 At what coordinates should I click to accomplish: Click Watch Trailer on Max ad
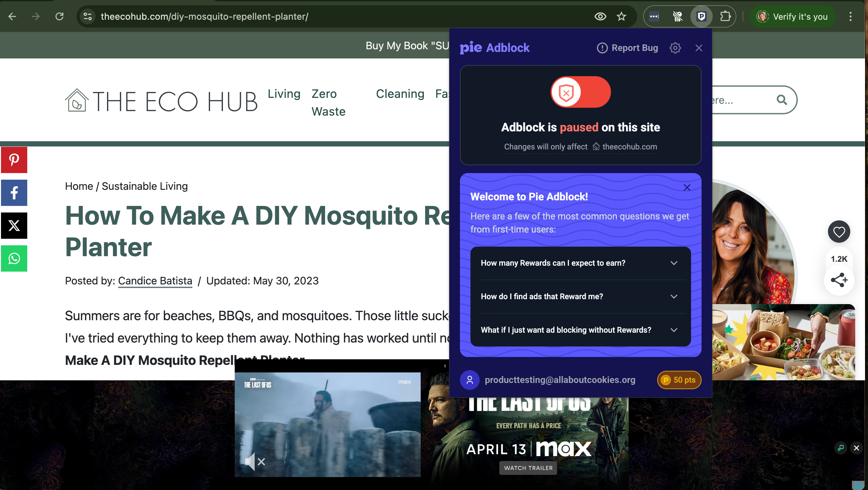tap(528, 468)
